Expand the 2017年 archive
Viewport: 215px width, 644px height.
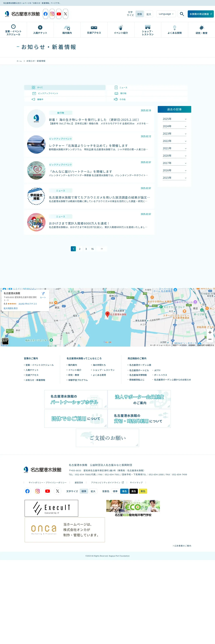[x=174, y=163]
